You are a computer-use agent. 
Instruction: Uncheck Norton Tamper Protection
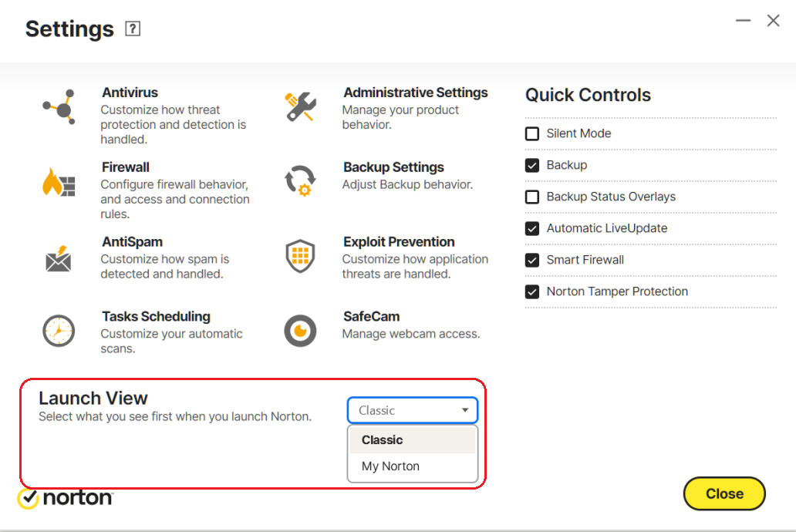532,292
